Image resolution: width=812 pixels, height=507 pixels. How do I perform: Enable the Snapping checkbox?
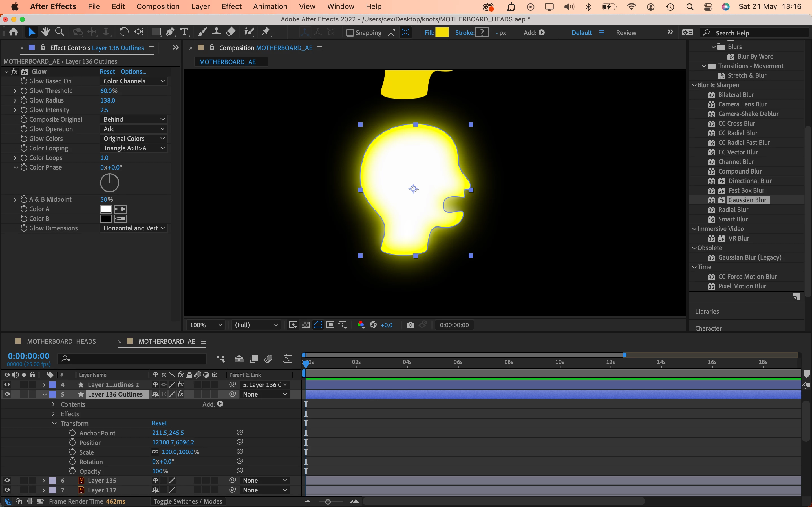tap(350, 33)
